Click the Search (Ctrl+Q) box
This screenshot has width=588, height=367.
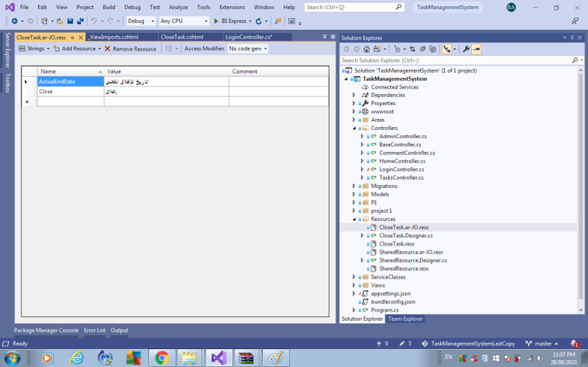(354, 7)
